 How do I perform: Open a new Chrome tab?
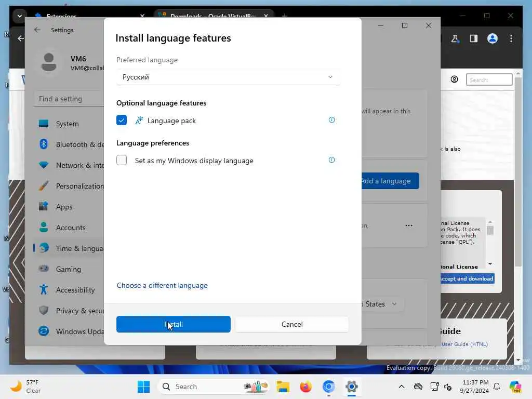pos(284,16)
